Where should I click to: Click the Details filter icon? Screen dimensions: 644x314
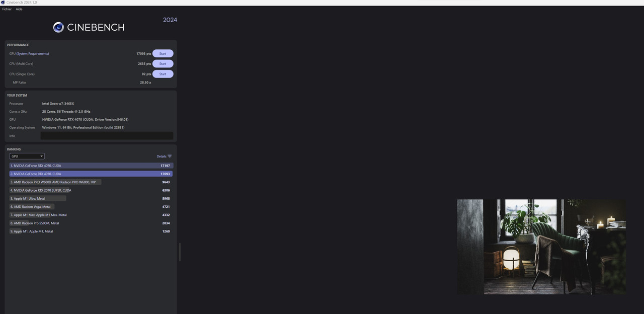(x=170, y=156)
